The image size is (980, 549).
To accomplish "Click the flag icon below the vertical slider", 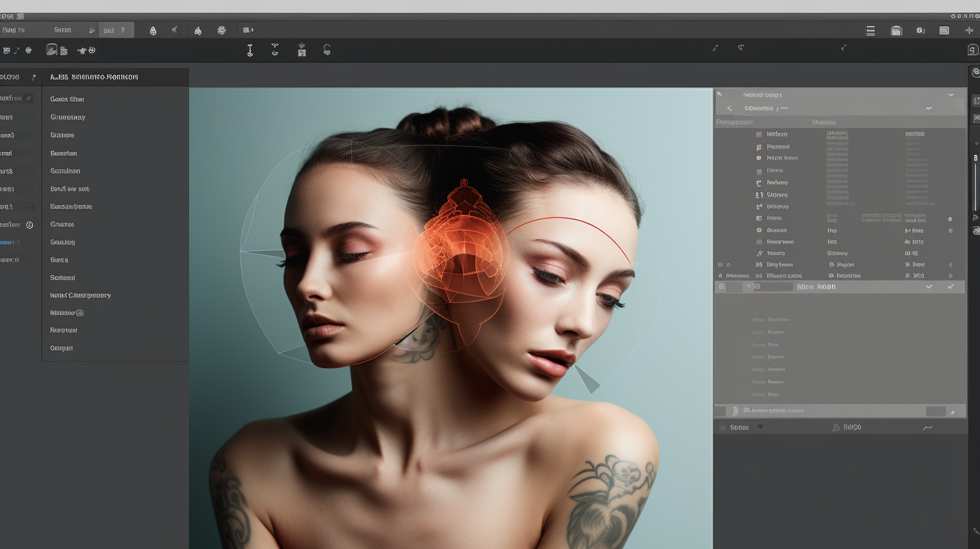I will coord(975,217).
